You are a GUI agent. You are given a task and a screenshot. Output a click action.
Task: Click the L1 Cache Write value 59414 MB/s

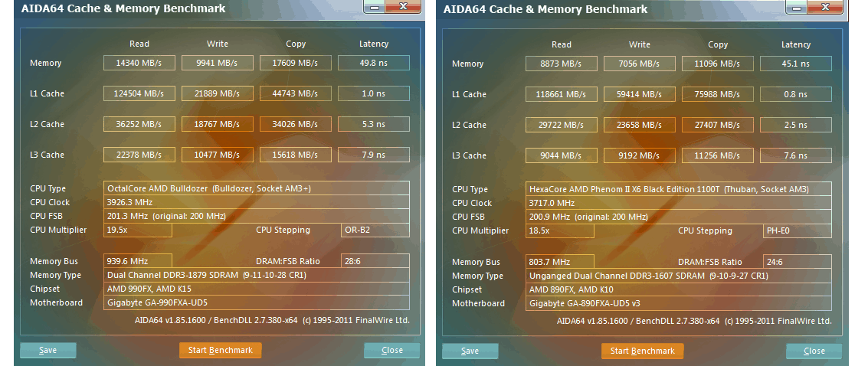639,94
